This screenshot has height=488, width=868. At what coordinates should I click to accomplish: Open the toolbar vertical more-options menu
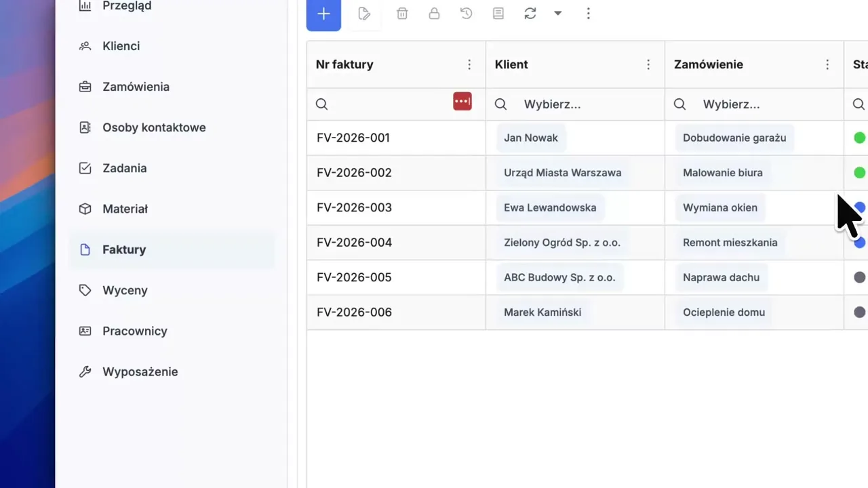tap(588, 14)
